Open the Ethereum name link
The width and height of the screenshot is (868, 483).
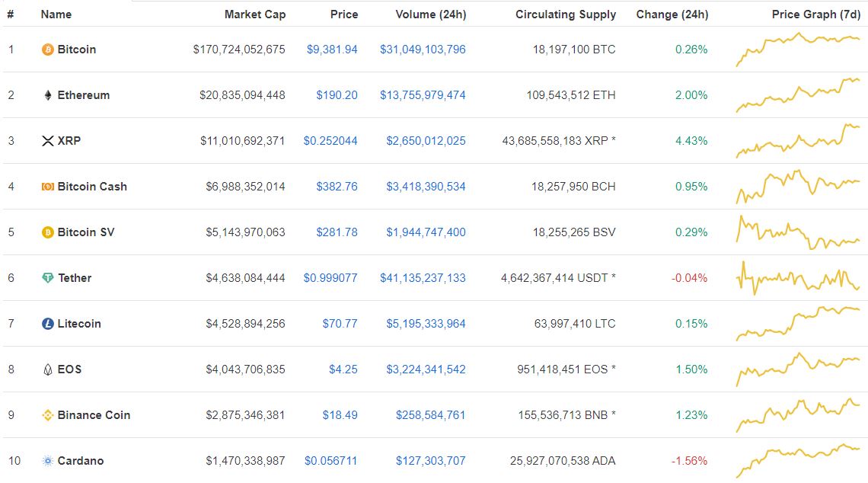(x=84, y=95)
